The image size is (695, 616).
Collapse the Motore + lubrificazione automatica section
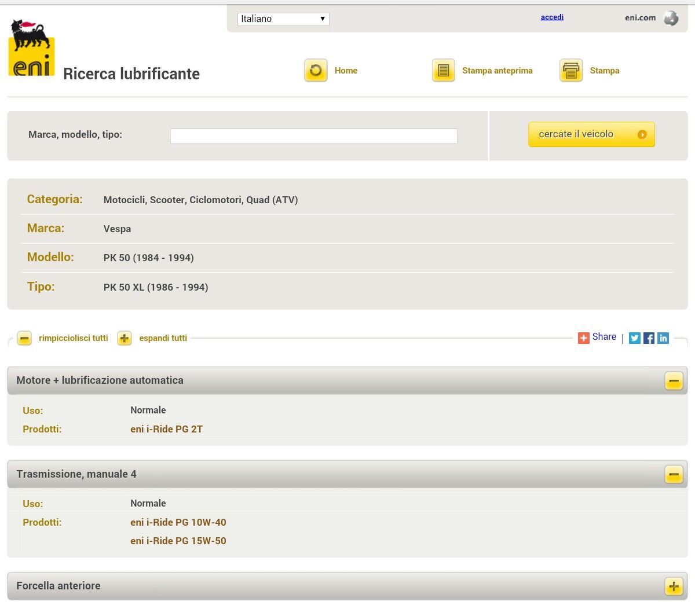pyautogui.click(x=674, y=381)
